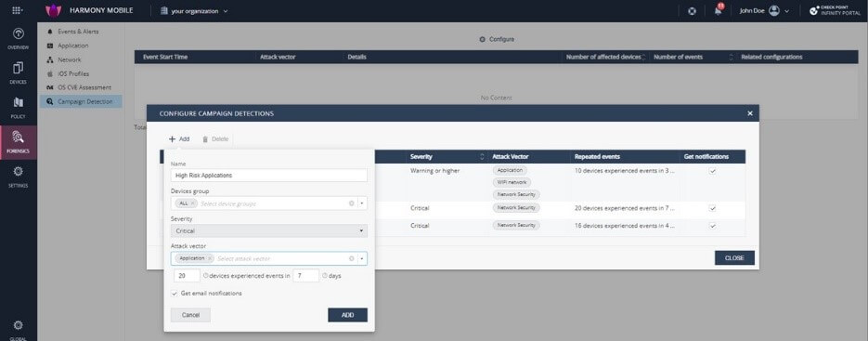Open the Policy section in sidebar

click(19, 108)
